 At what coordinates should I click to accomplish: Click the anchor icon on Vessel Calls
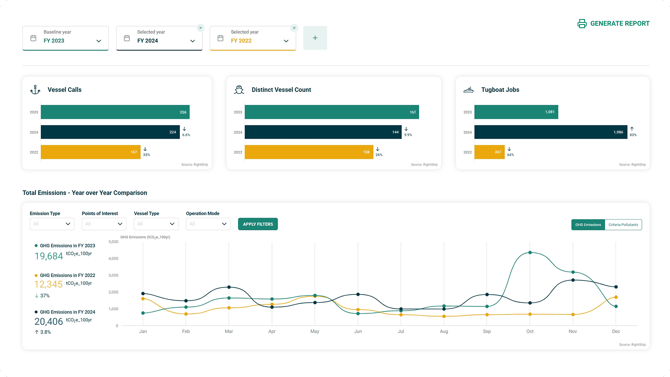(35, 89)
